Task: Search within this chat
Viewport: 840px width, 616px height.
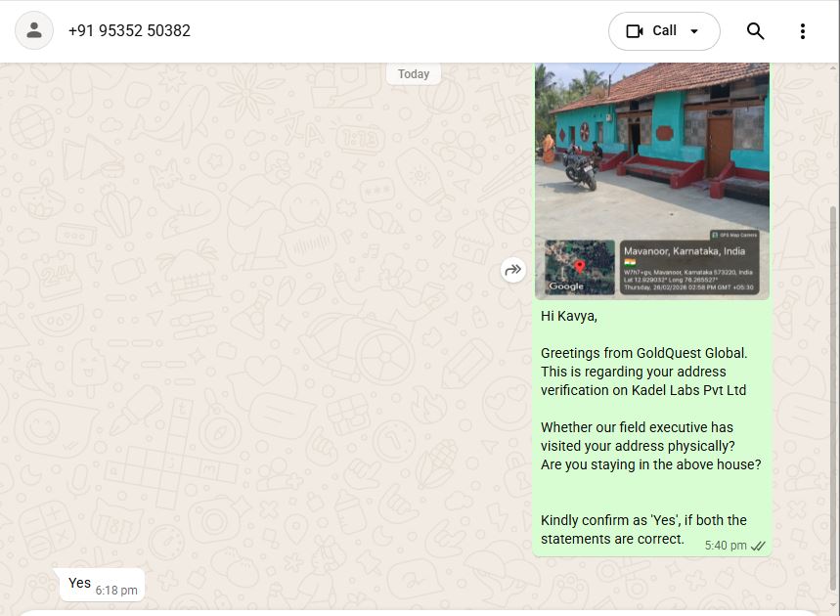Action: [x=755, y=31]
